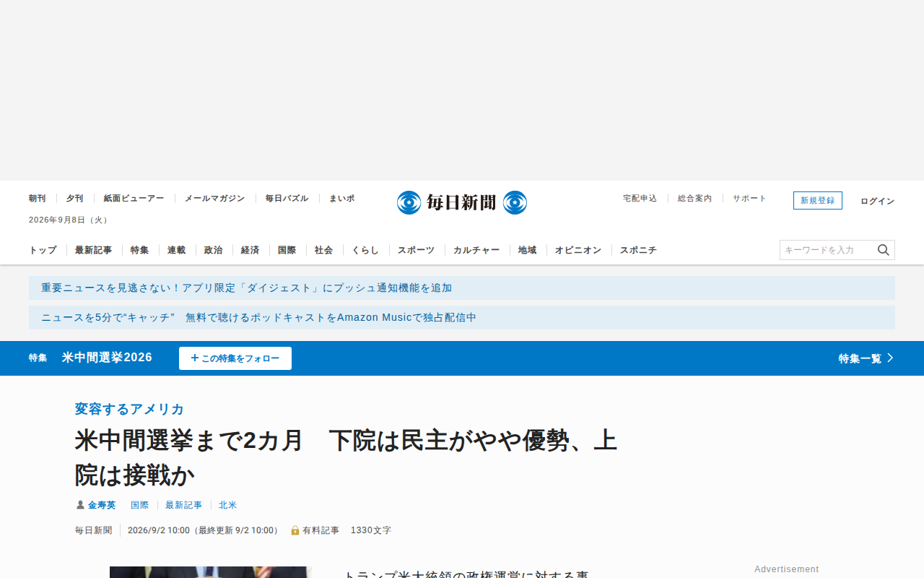Click the plus icon in follow button
Viewport: 924px width, 578px height.
[x=195, y=358]
